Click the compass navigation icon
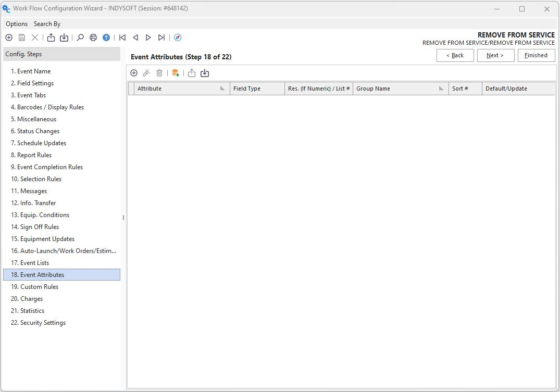Image resolution: width=560 pixels, height=392 pixels. tap(178, 37)
